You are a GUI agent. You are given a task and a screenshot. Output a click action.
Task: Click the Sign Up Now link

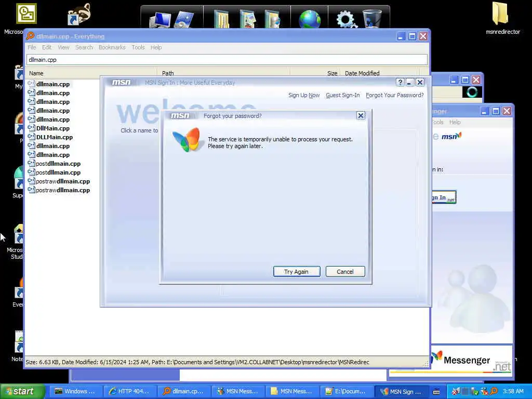tap(304, 96)
